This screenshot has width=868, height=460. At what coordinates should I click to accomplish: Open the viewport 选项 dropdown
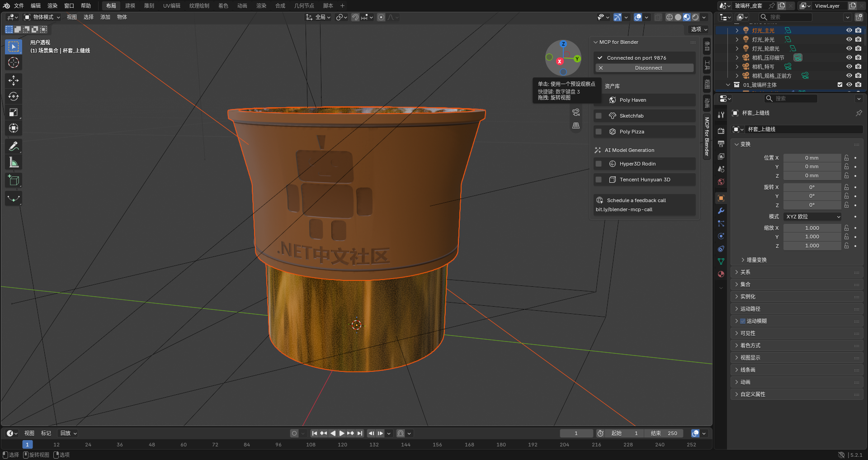pos(699,29)
